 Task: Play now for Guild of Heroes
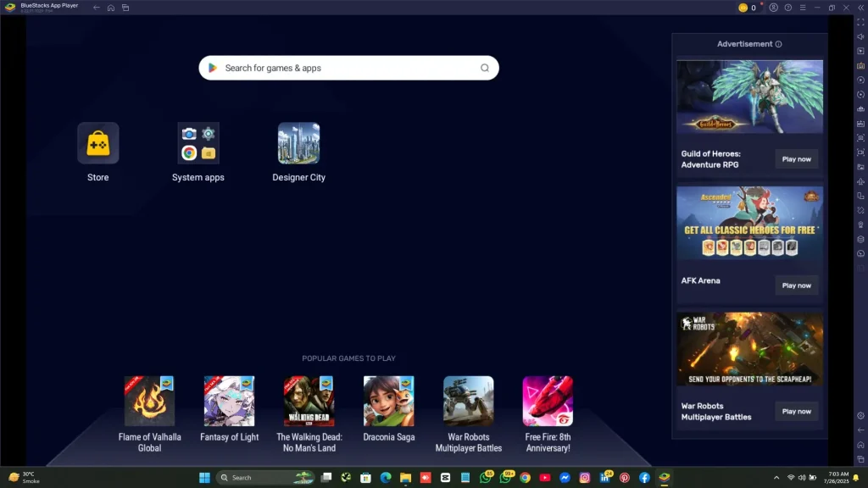point(797,159)
